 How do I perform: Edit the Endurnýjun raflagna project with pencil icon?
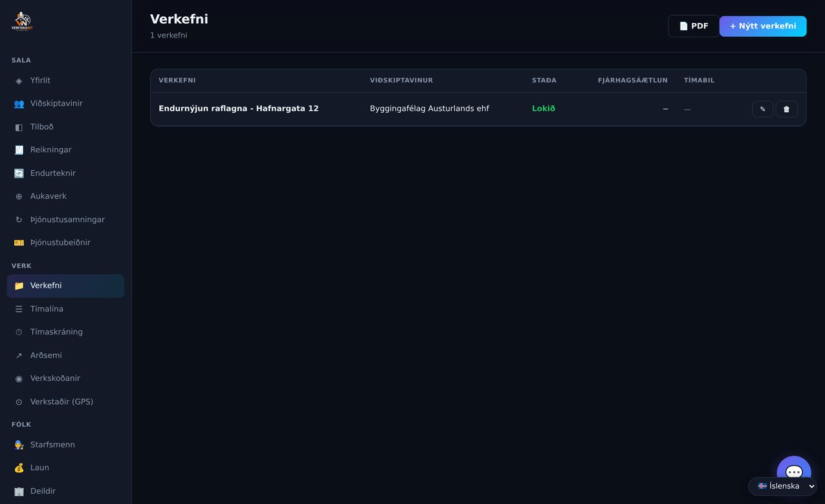tap(762, 109)
